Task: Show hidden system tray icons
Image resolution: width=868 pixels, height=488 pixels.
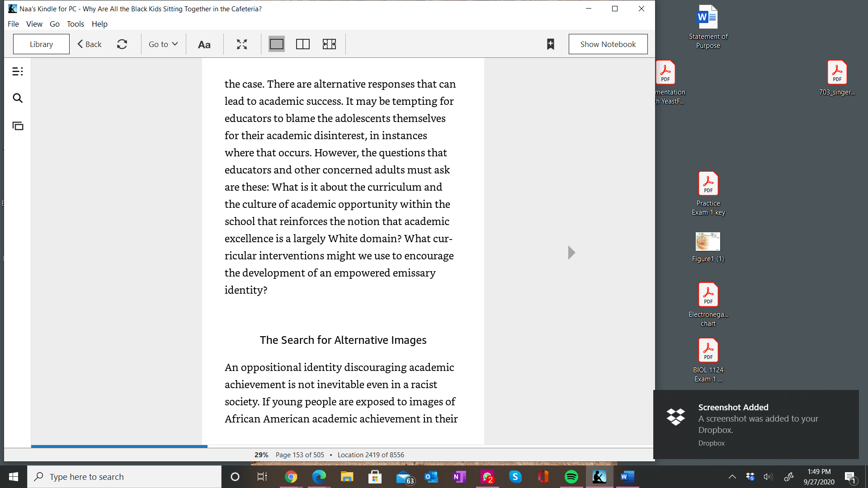Action: tap(732, 477)
